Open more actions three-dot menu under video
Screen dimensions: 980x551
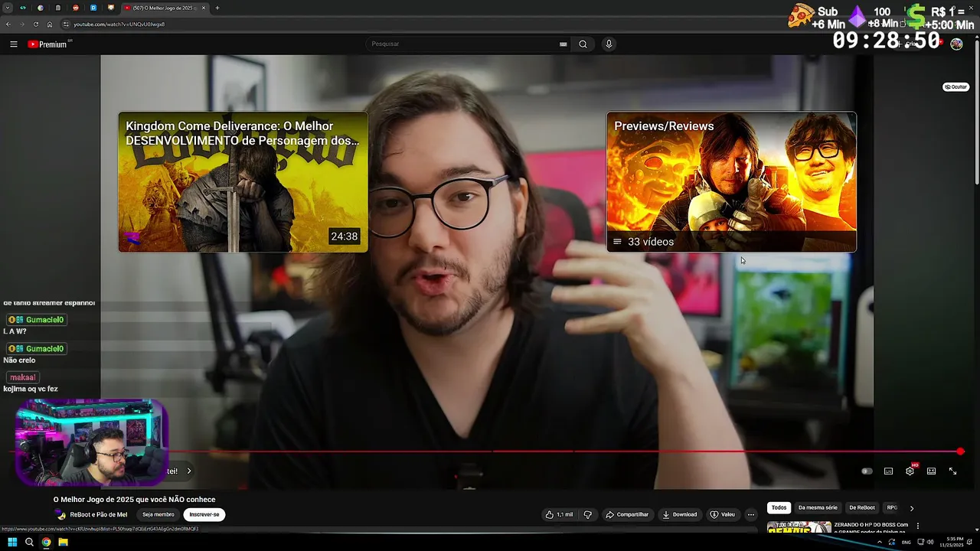point(751,515)
